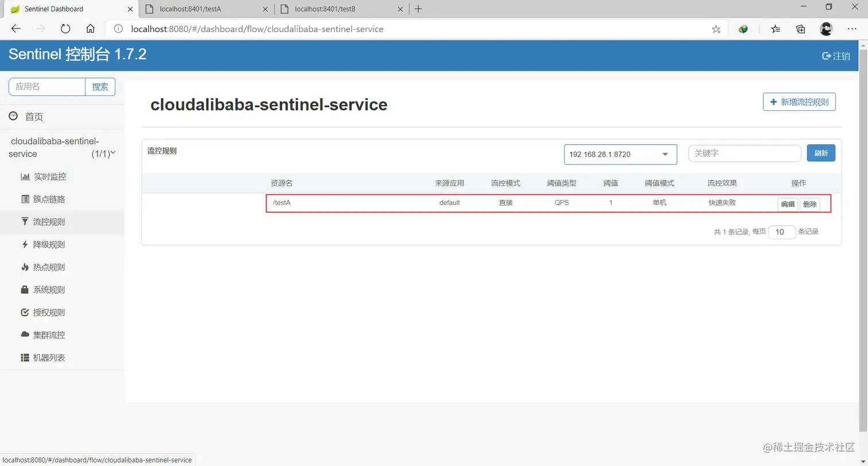
Task: Click the 快速失败 cell
Action: point(722,202)
